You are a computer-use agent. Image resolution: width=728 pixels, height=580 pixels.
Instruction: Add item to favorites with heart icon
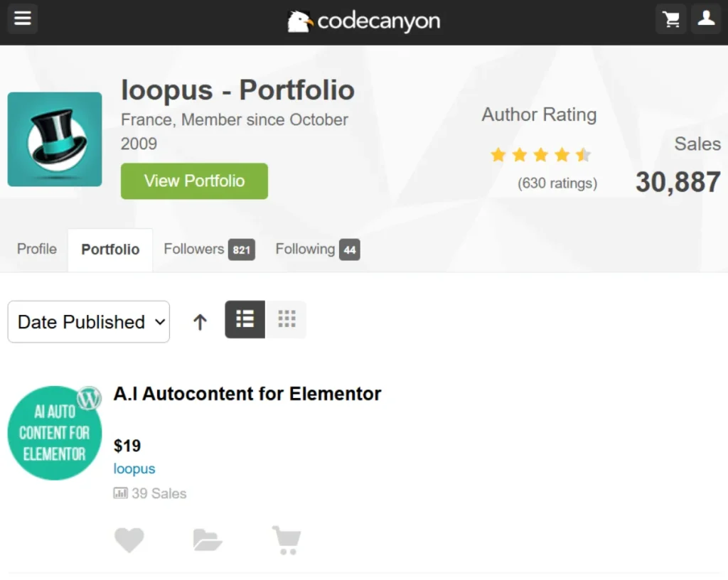coord(129,539)
